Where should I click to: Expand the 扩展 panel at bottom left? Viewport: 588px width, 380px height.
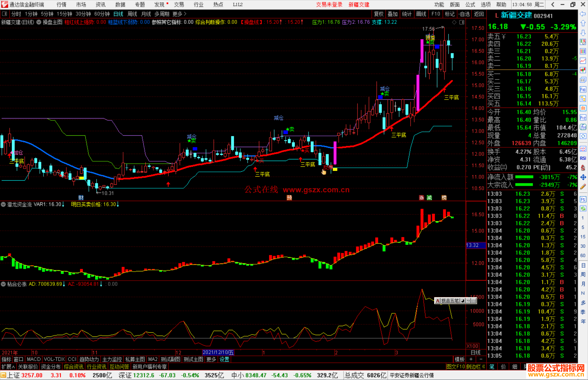pyautogui.click(x=8, y=367)
